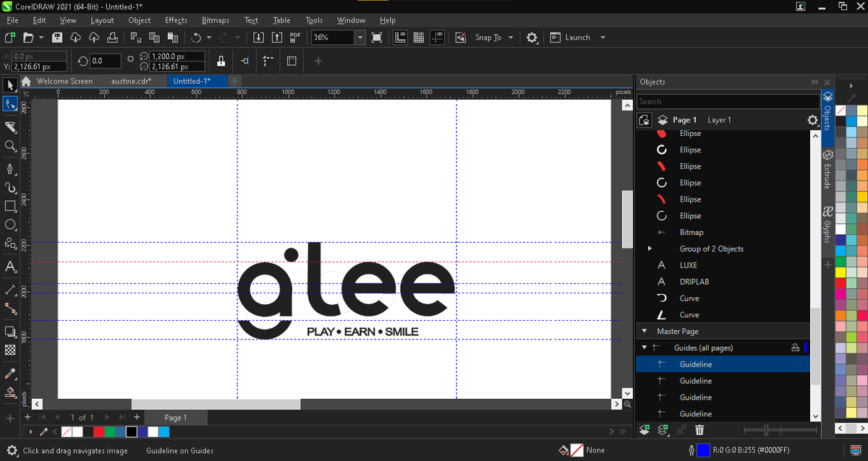Viewport: 868px width, 461px height.
Task: Toggle lock on Guides (all pages) layer
Action: pos(795,348)
